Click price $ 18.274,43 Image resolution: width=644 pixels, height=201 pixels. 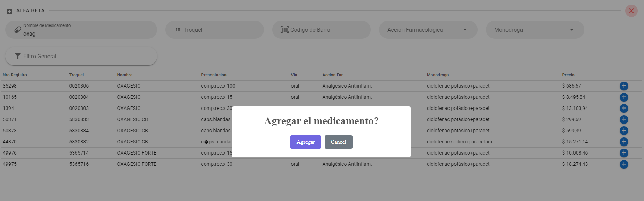tap(575, 164)
